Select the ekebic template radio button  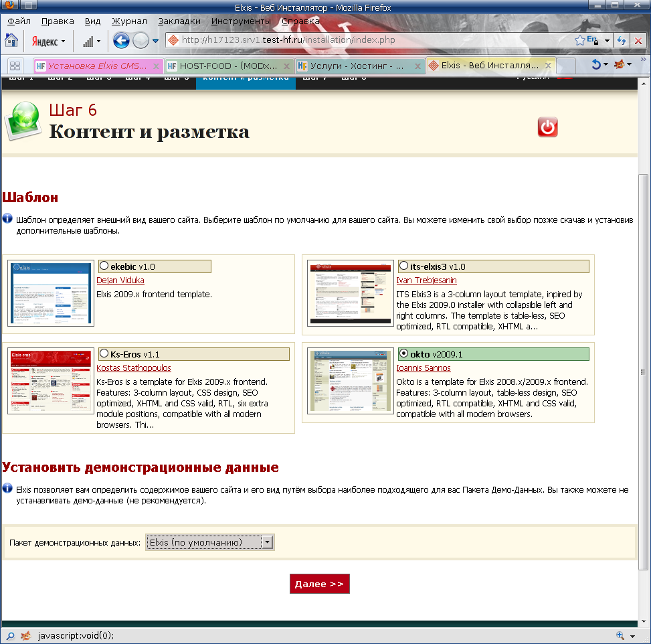104,266
